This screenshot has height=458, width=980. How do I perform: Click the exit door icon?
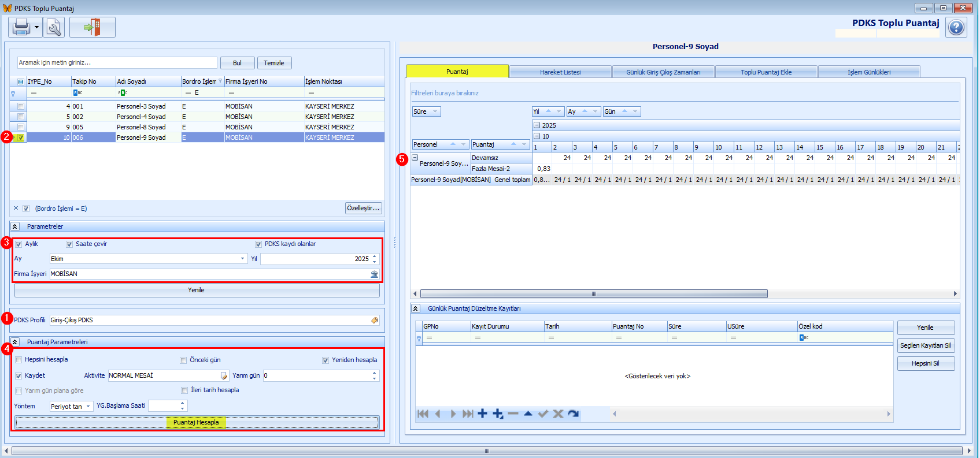pos(92,27)
